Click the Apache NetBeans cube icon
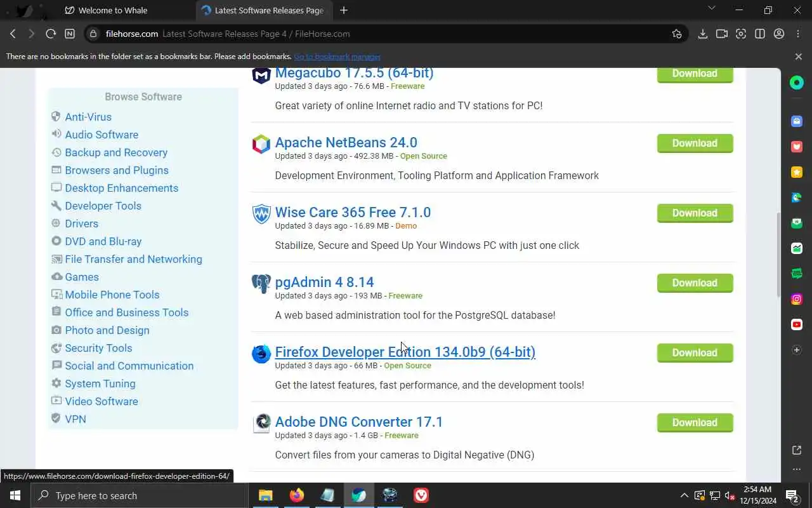 click(261, 144)
